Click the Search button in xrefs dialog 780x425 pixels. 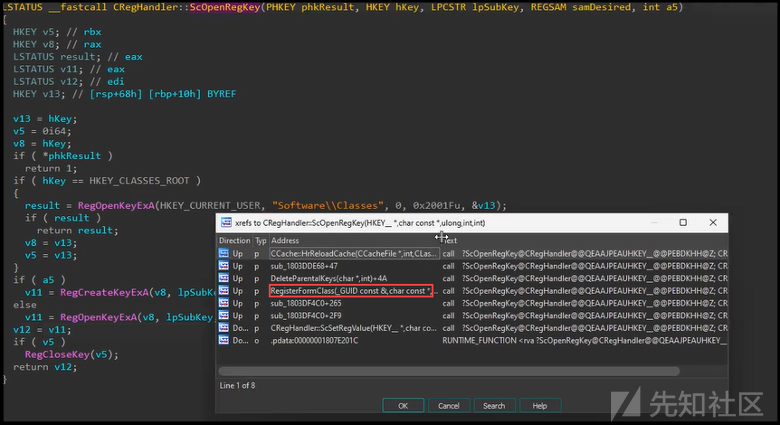(x=494, y=406)
